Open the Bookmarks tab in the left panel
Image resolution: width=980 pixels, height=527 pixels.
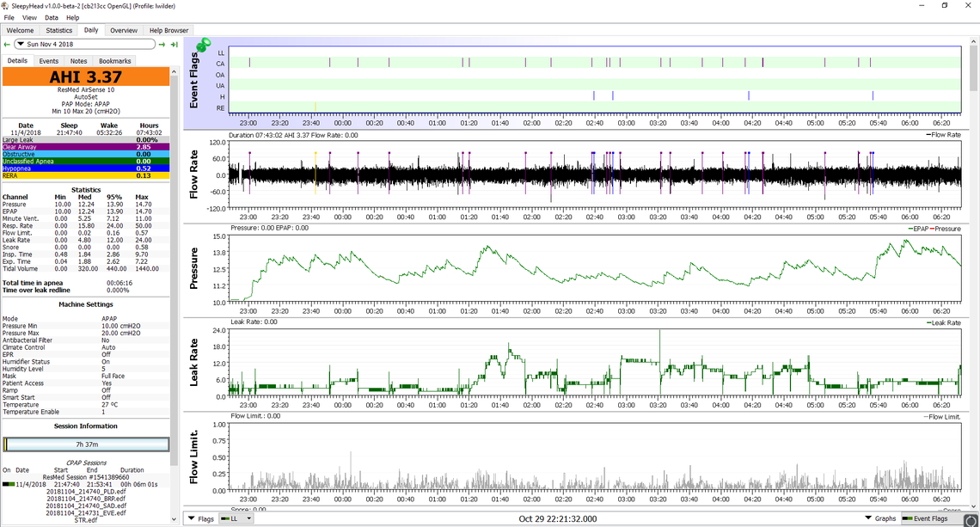point(114,61)
